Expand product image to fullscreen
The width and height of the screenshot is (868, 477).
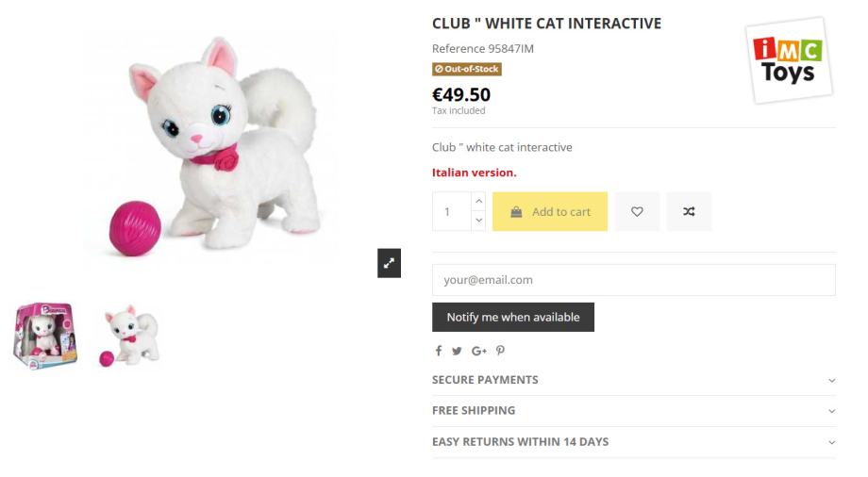click(x=389, y=265)
